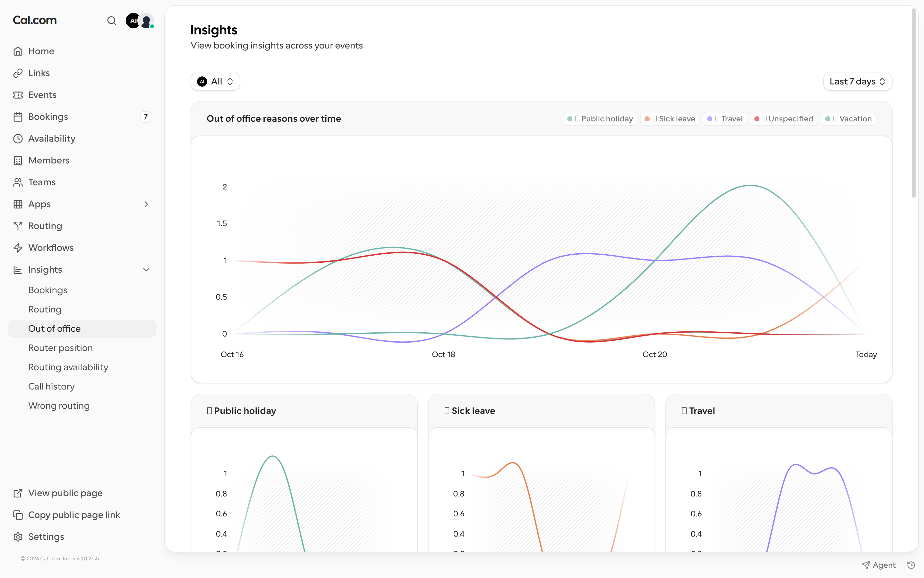
Task: Click the Availability clock icon
Action: click(x=18, y=138)
